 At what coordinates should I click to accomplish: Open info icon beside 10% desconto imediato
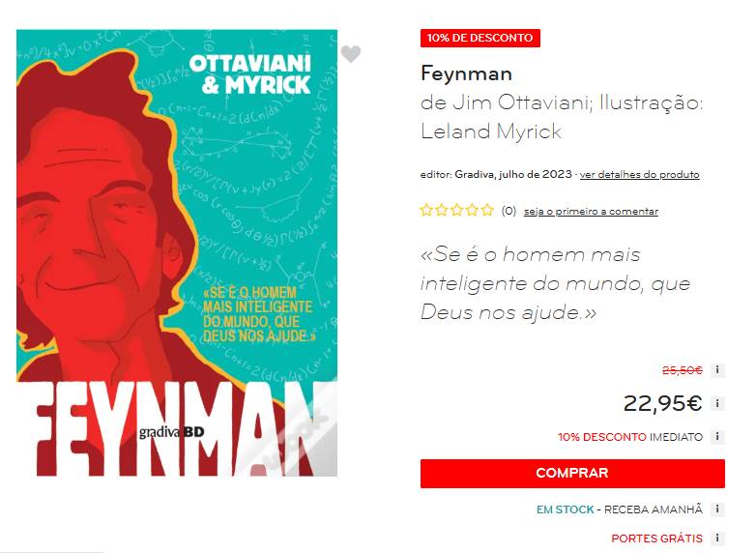[x=717, y=437]
